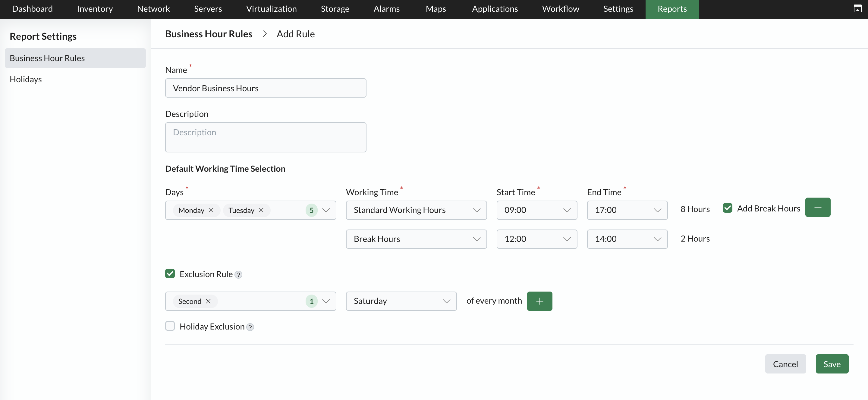868x400 pixels.
Task: Uncheck the Add Break Hours checkbox
Action: pyautogui.click(x=727, y=208)
